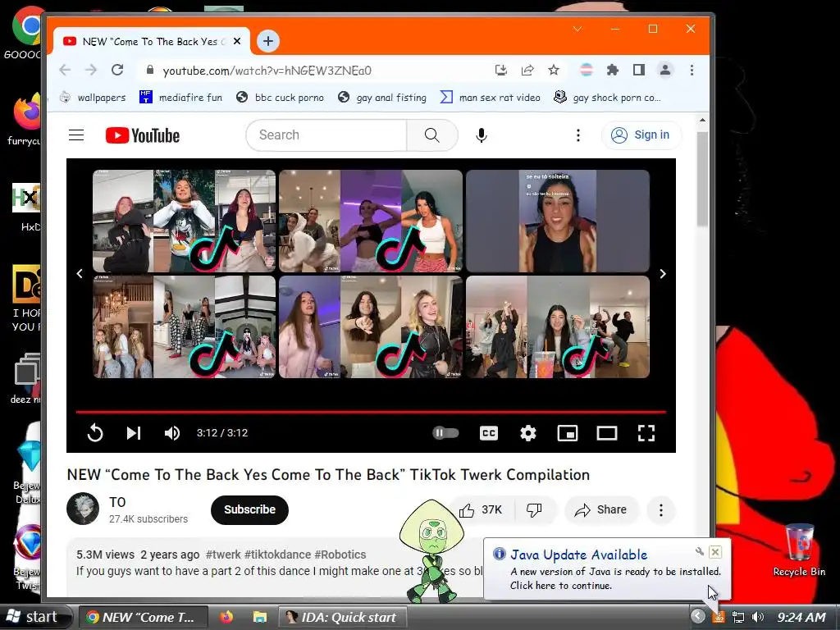Open the YouTube hamburger guide menu
Viewport: 840px width, 630px height.
pyautogui.click(x=76, y=135)
